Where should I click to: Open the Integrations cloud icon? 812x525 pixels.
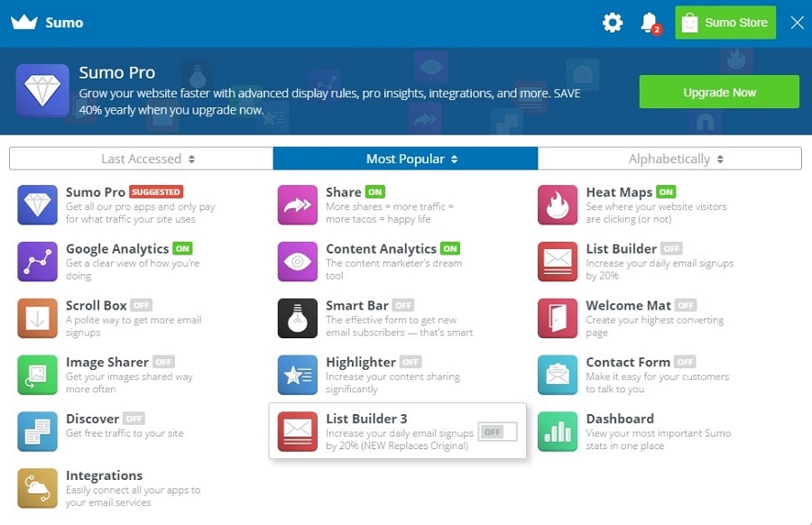37,488
